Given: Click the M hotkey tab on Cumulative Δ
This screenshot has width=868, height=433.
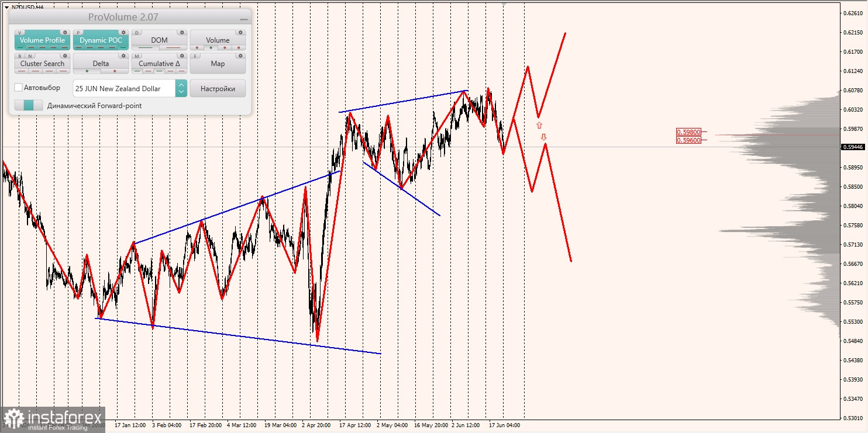Looking at the screenshot, I should point(137,56).
